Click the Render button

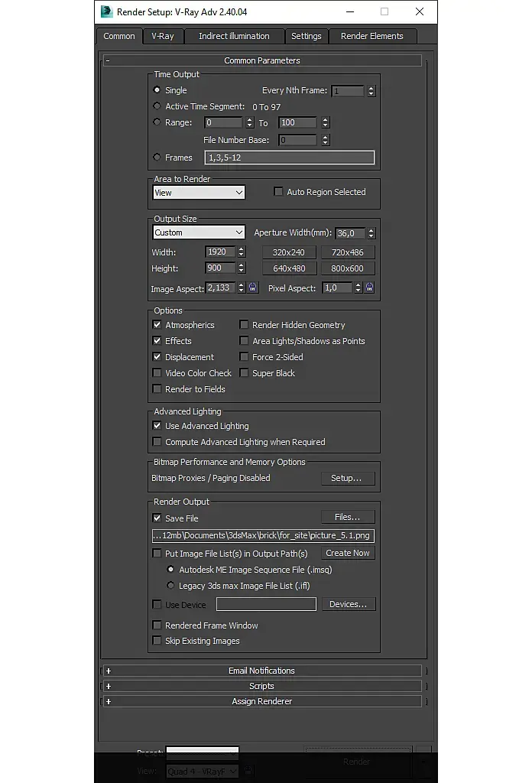coord(357,762)
